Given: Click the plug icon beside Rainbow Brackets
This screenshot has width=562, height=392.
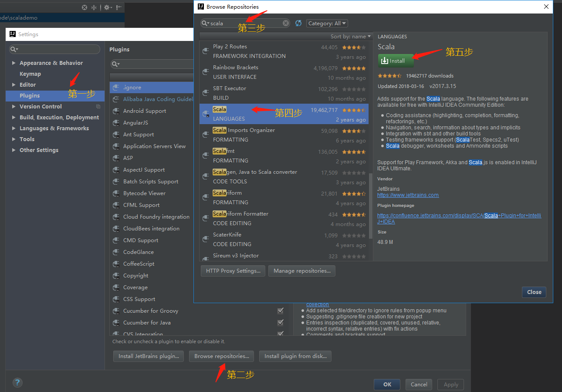Looking at the screenshot, I should 206,72.
